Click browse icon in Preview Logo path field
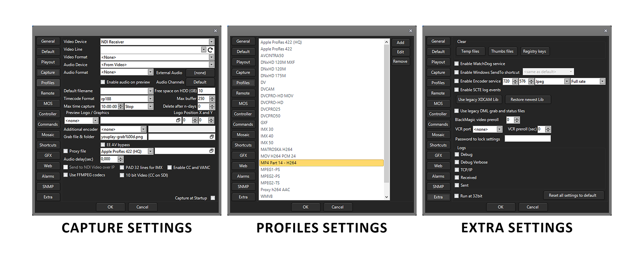This screenshot has height=268, width=644. pos(178,120)
